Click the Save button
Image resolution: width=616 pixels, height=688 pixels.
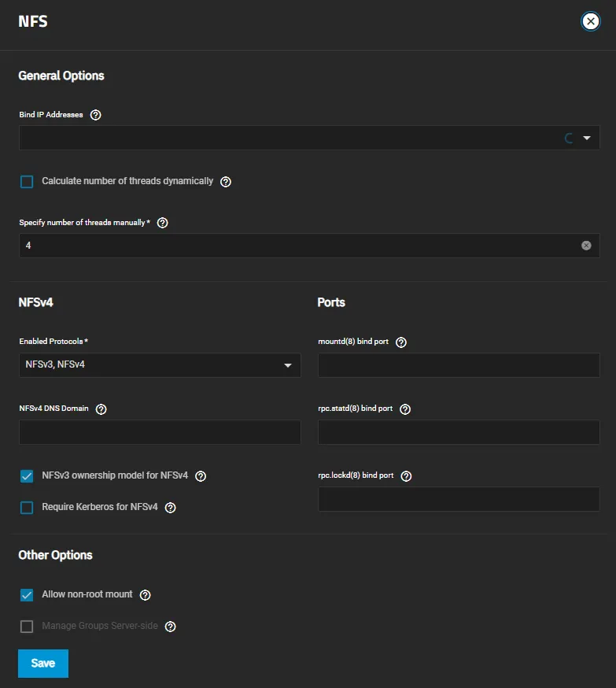[x=42, y=663]
